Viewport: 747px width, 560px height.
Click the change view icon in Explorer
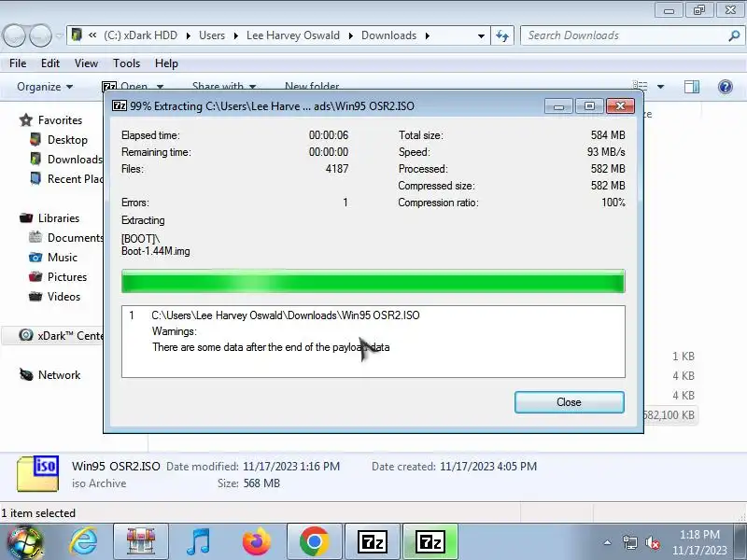[640, 86]
